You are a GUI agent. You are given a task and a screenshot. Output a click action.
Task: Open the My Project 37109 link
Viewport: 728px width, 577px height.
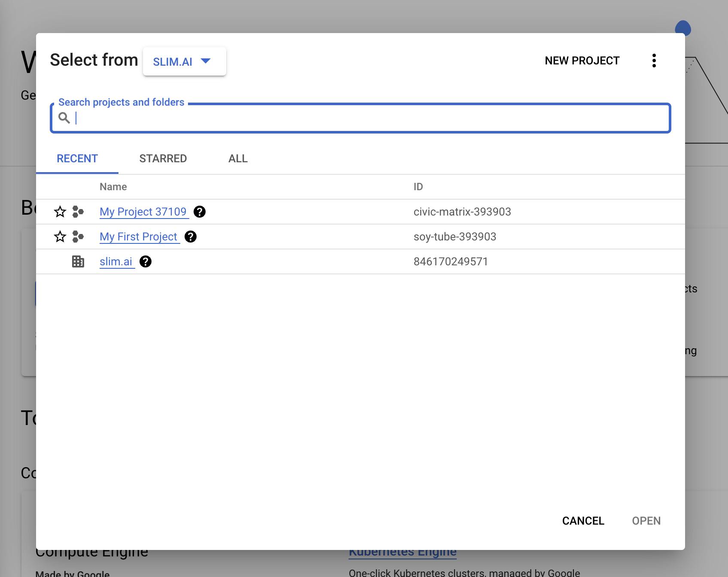coord(143,212)
